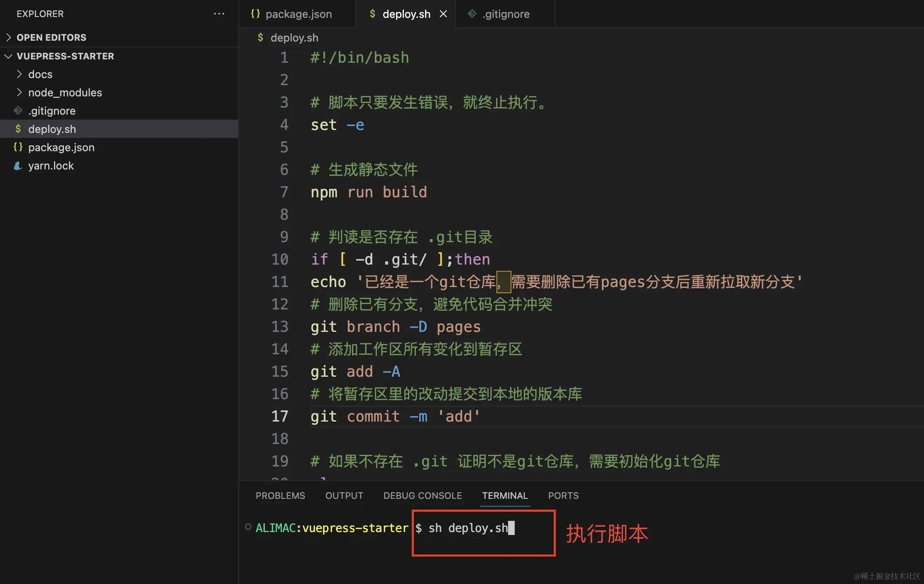
Task: Select deploy.sh in the file explorer
Action: (x=52, y=129)
